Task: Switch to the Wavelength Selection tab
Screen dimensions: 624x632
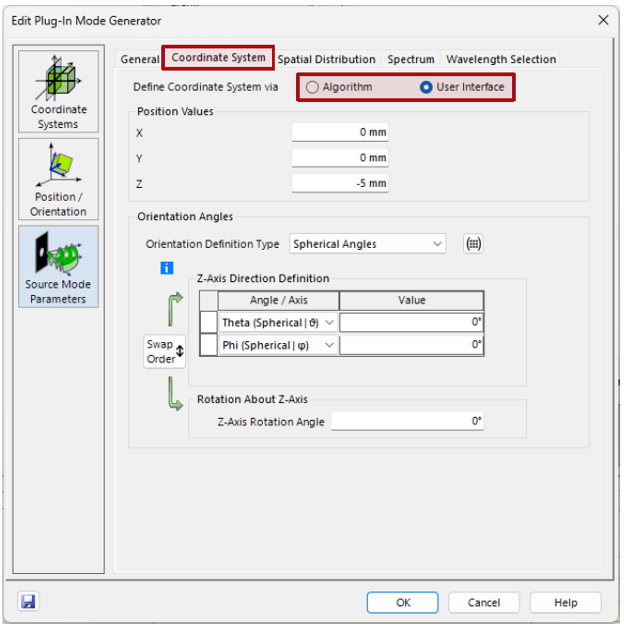Action: [501, 59]
